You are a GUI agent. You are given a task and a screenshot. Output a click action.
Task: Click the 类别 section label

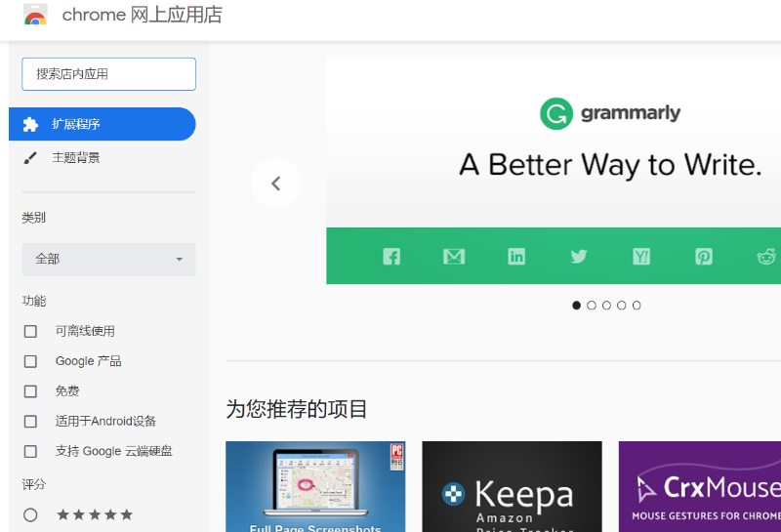34,218
